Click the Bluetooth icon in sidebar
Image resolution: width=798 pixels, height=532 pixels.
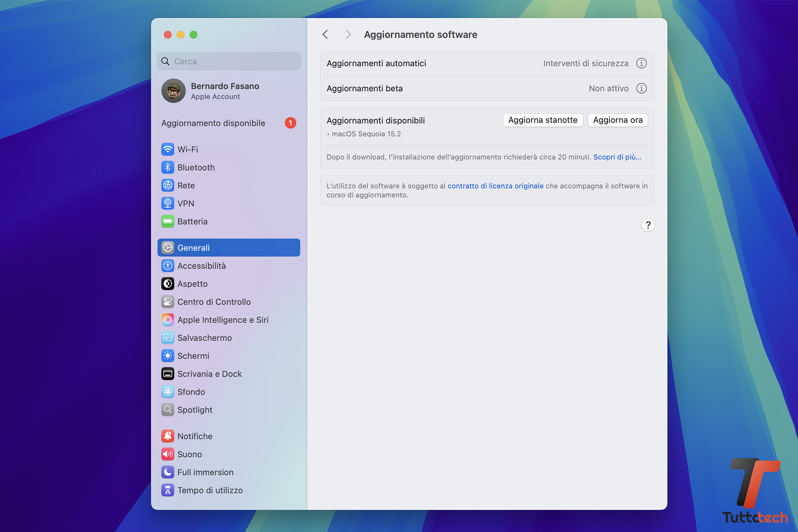pyautogui.click(x=167, y=167)
